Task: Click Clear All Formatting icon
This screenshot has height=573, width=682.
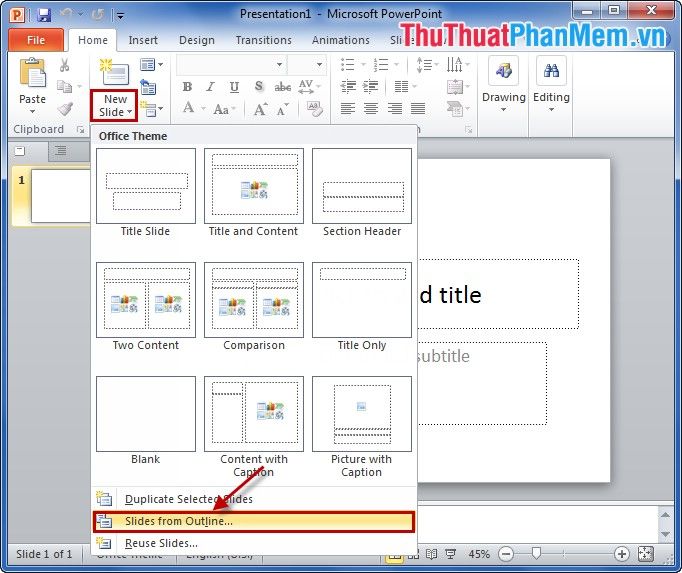Action: click(x=314, y=108)
